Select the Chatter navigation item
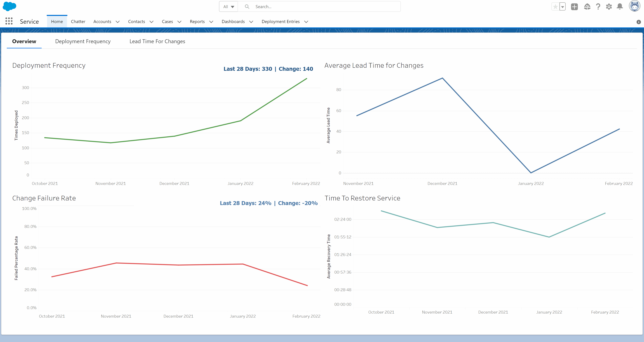 point(78,22)
